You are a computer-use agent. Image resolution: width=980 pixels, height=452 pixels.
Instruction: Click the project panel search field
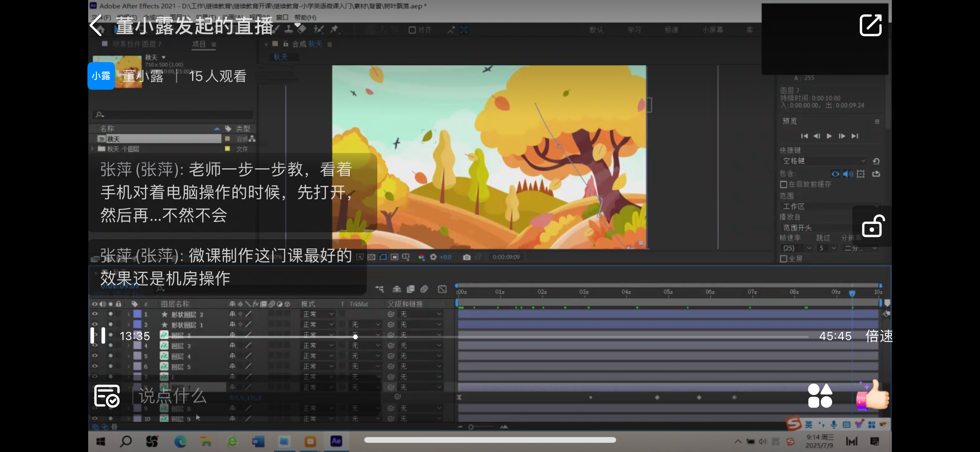click(x=173, y=115)
